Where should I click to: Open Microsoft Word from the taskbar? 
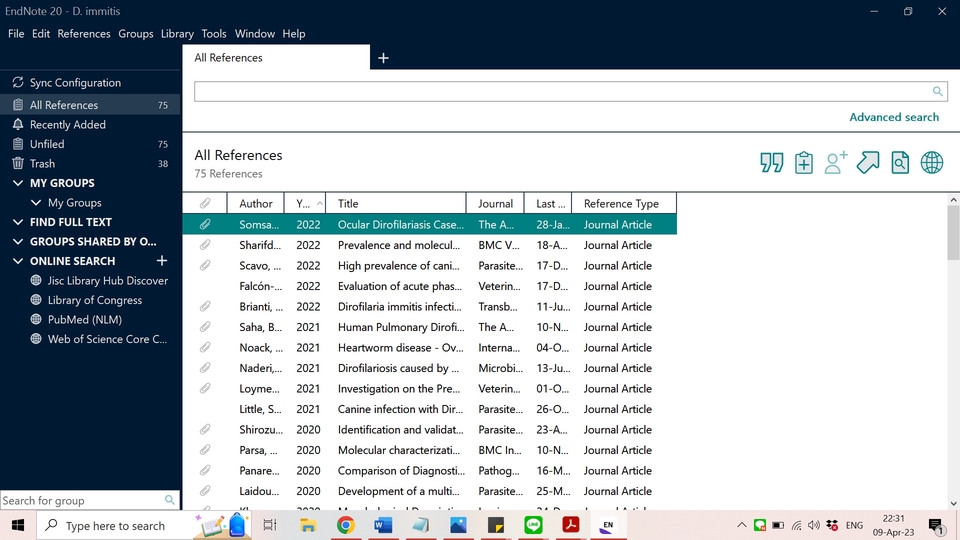[383, 525]
